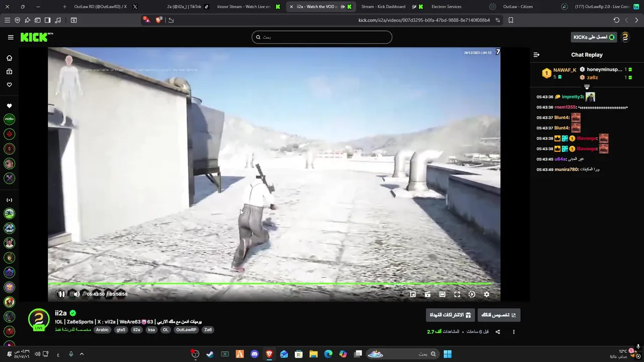The height and width of the screenshot is (362, 644).
Task: Click the customize channel button
Action: click(x=499, y=315)
